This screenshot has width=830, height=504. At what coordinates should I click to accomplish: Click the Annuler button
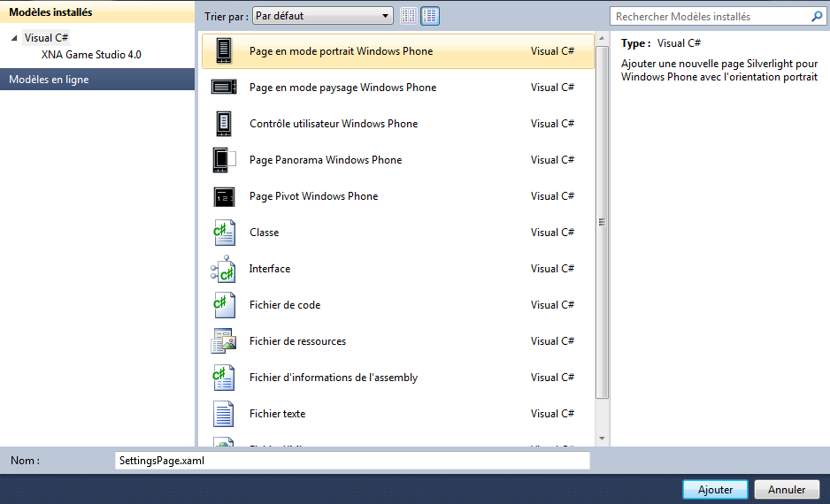tap(787, 489)
